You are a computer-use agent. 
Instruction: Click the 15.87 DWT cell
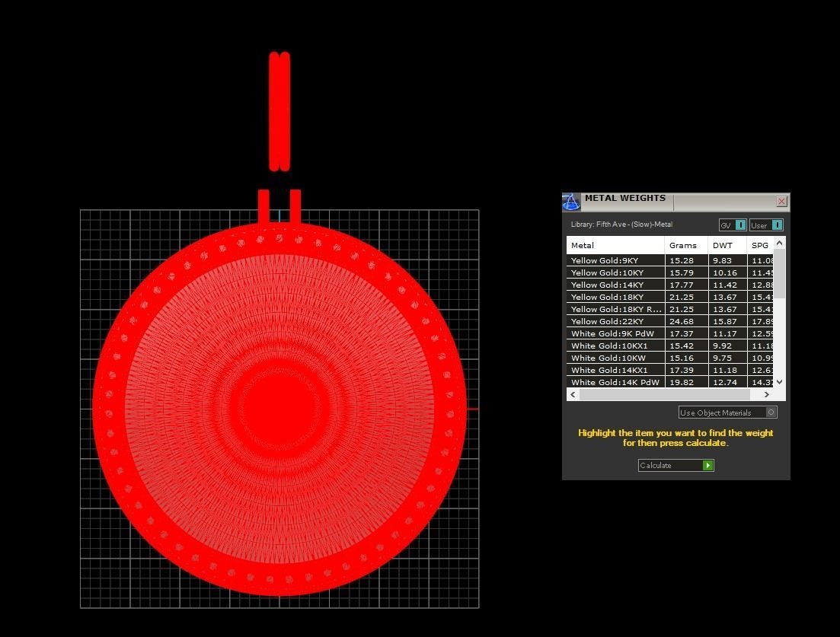727,321
